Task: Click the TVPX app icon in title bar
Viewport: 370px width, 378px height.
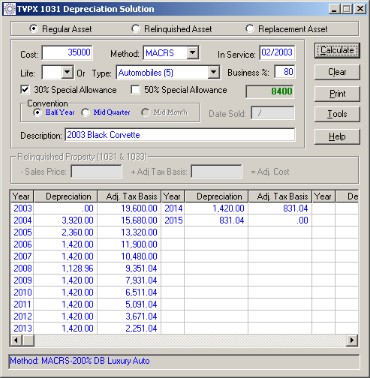Action: click(9, 9)
